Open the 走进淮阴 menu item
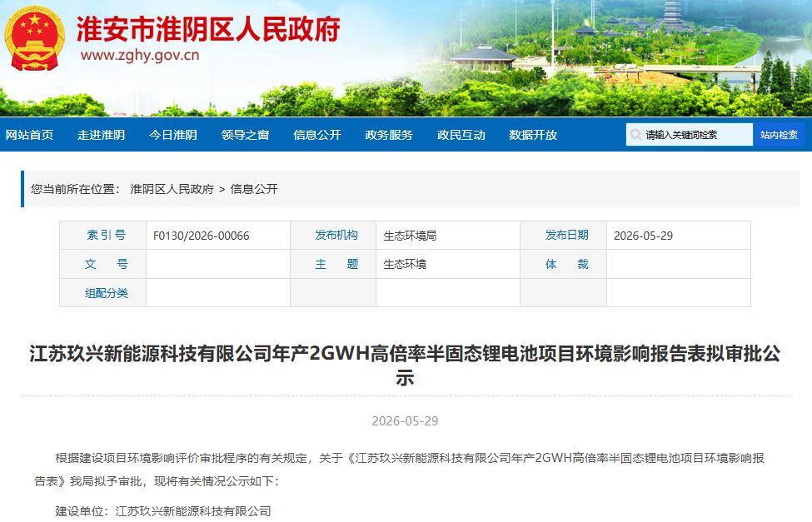The image size is (812, 522). pos(101,135)
